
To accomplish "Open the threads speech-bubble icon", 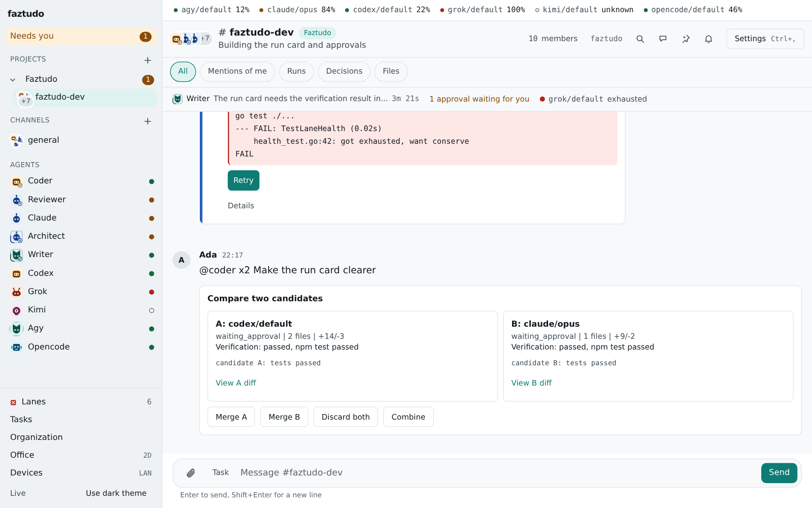I will [x=663, y=39].
